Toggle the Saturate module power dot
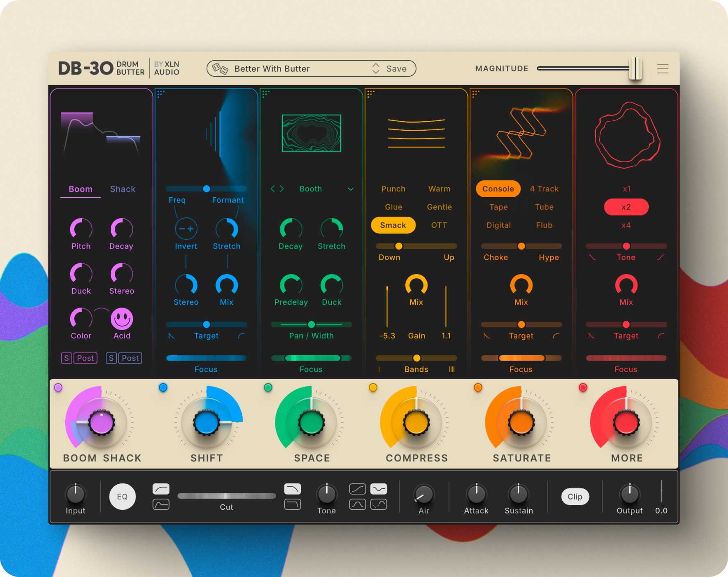 point(478,387)
